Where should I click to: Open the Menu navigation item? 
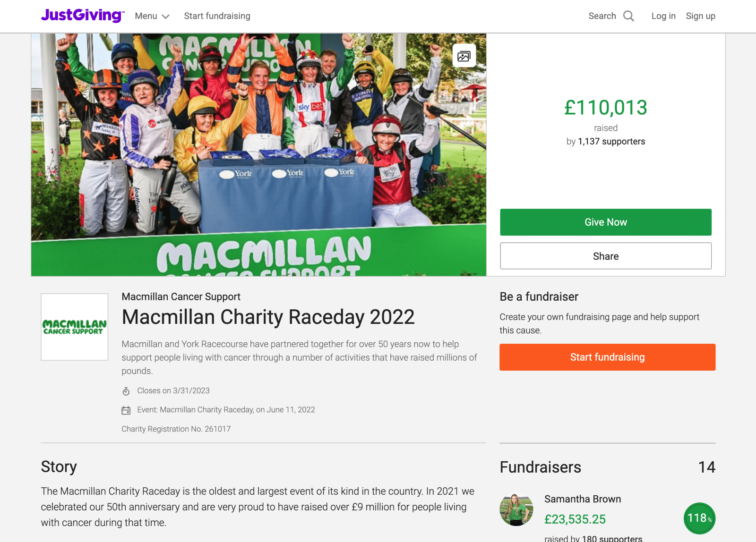[152, 16]
